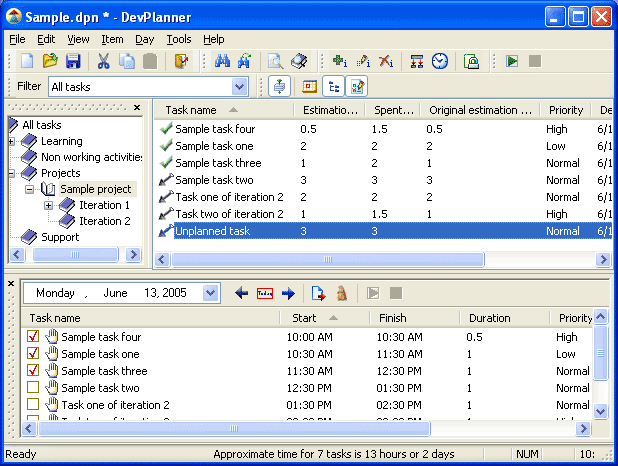
Task: Save file using floppy disk icon
Action: tap(73, 61)
